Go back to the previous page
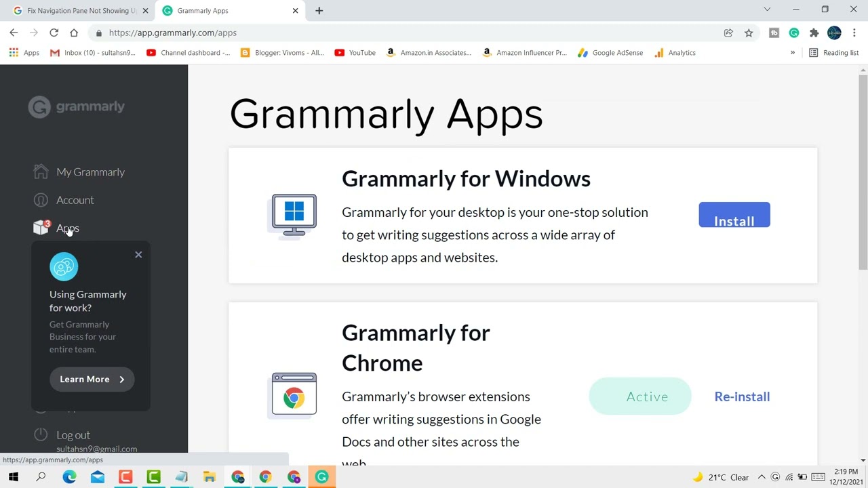Image resolution: width=868 pixels, height=488 pixels. click(14, 33)
